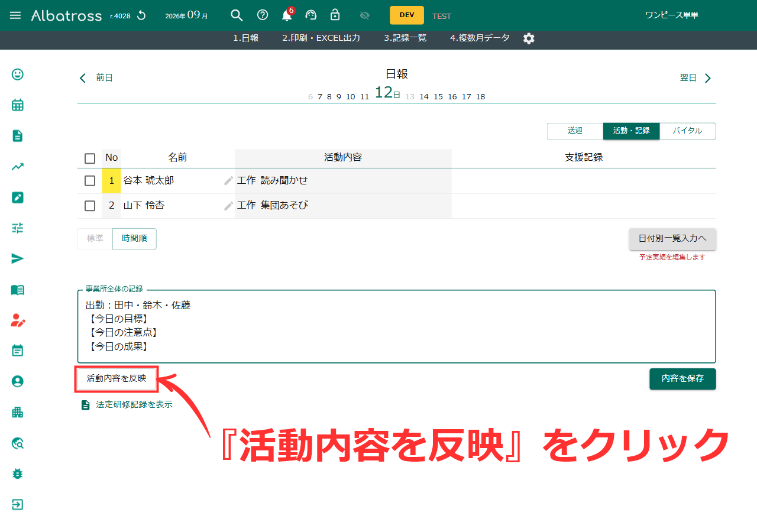Viewport: 757px width, 532px height.
Task: Open the settings gear in submenu bar
Action: 529,38
